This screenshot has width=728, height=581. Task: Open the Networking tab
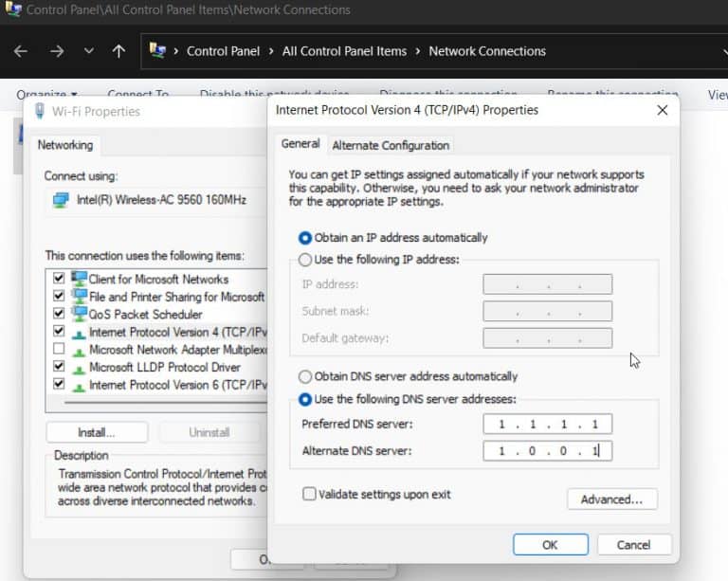tap(65, 145)
